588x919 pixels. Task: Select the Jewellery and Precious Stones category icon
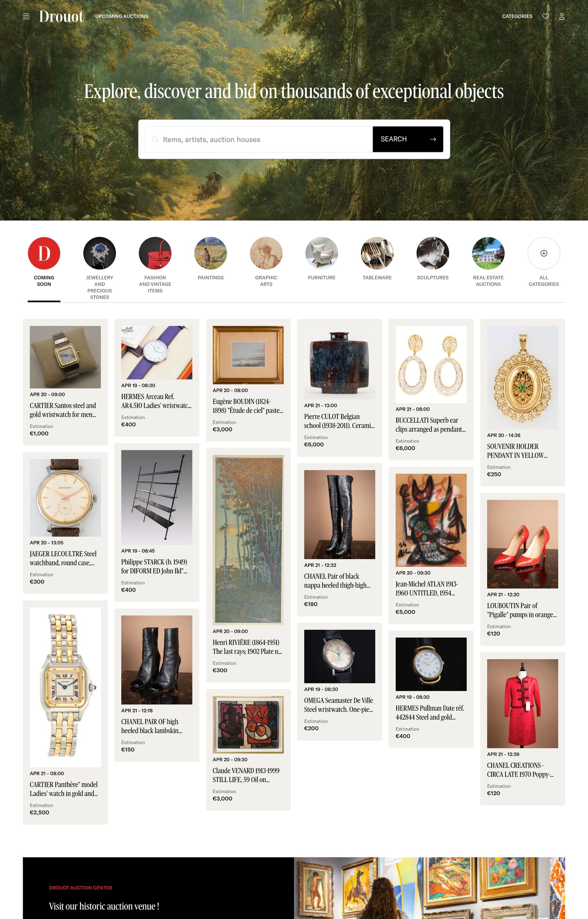(x=100, y=253)
